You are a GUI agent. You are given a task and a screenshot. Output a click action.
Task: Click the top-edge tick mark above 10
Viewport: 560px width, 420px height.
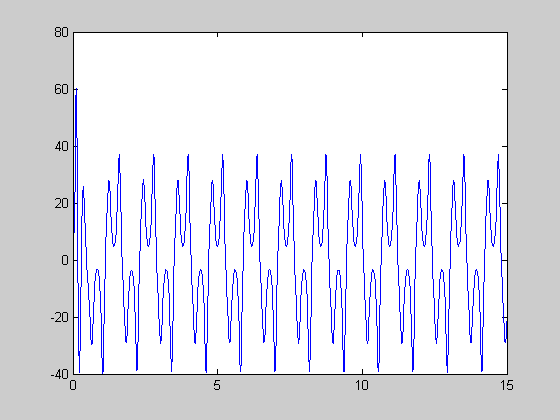click(362, 35)
